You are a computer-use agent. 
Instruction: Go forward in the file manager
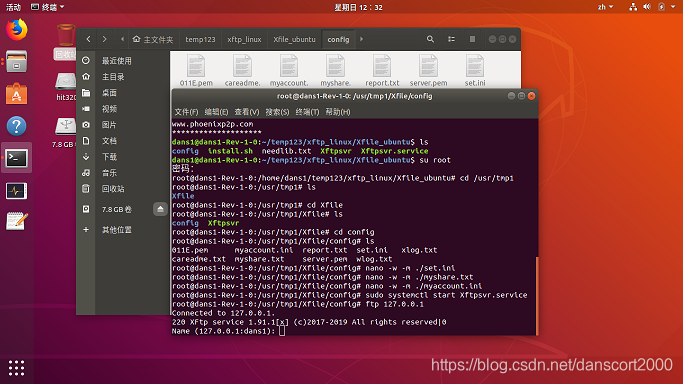click(105, 39)
